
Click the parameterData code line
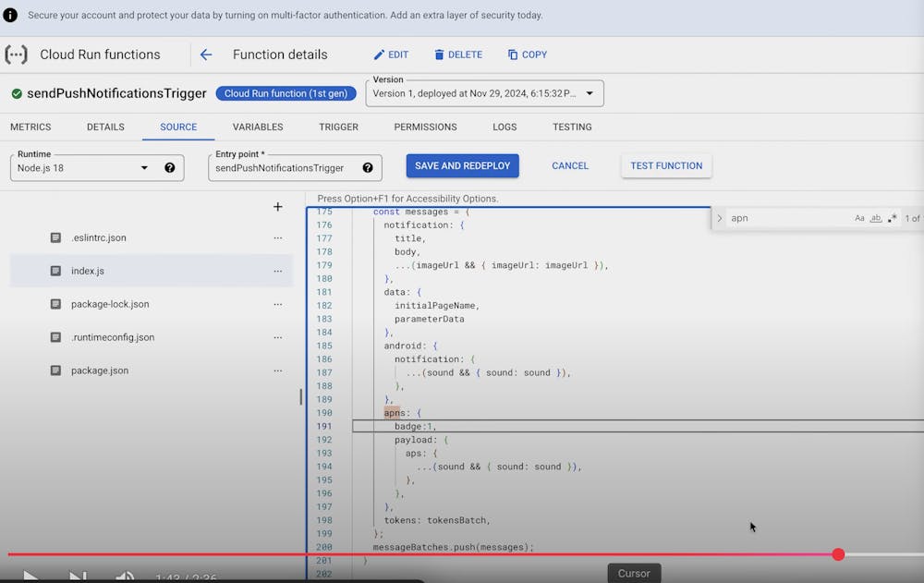tap(429, 320)
